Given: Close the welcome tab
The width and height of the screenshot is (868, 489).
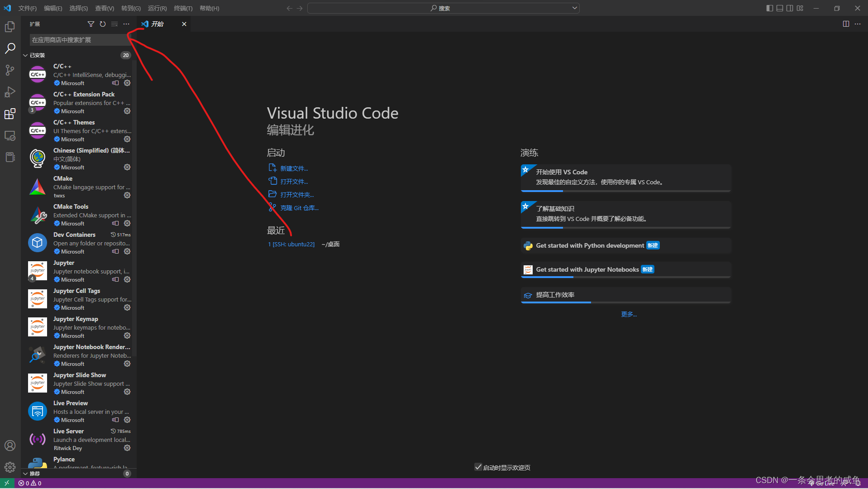Looking at the screenshot, I should 184,24.
